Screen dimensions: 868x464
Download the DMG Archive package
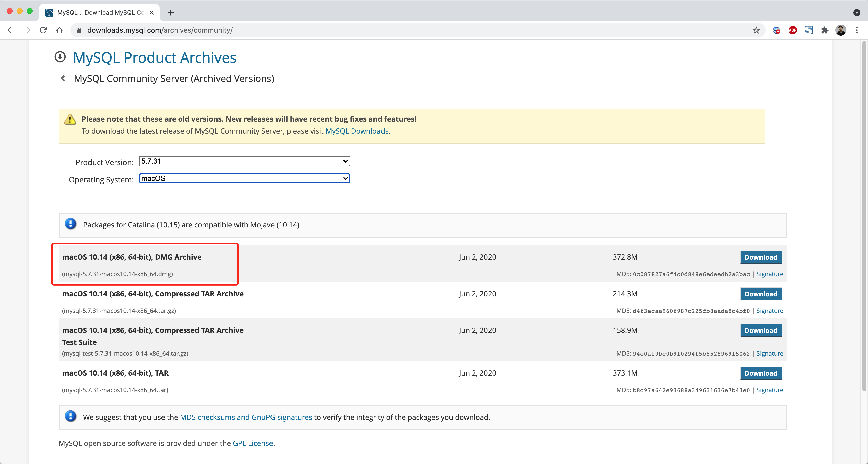761,257
